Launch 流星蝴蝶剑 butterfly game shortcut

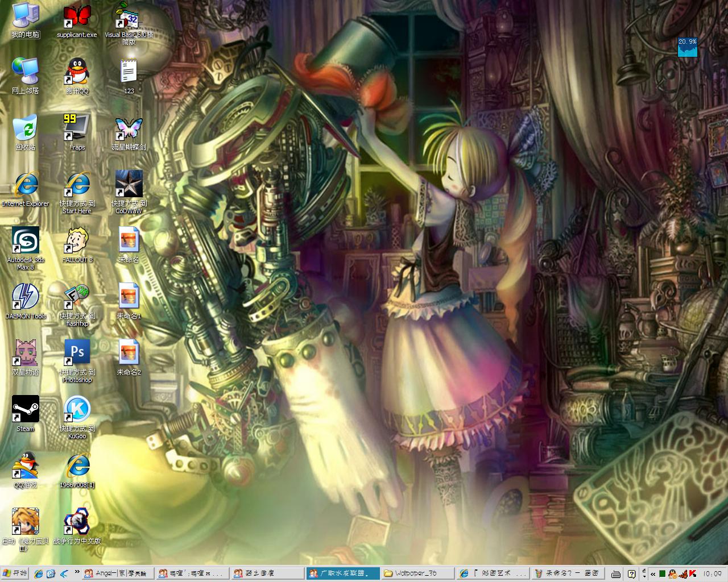129,132
